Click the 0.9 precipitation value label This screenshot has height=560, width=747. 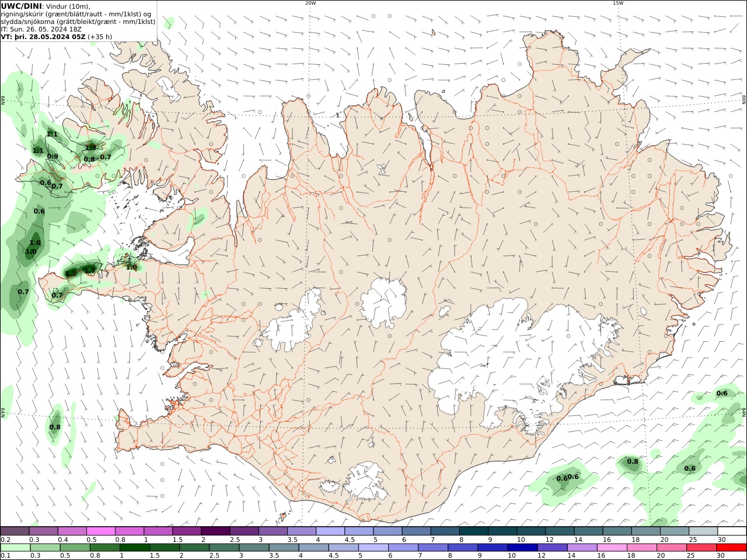tap(53, 156)
